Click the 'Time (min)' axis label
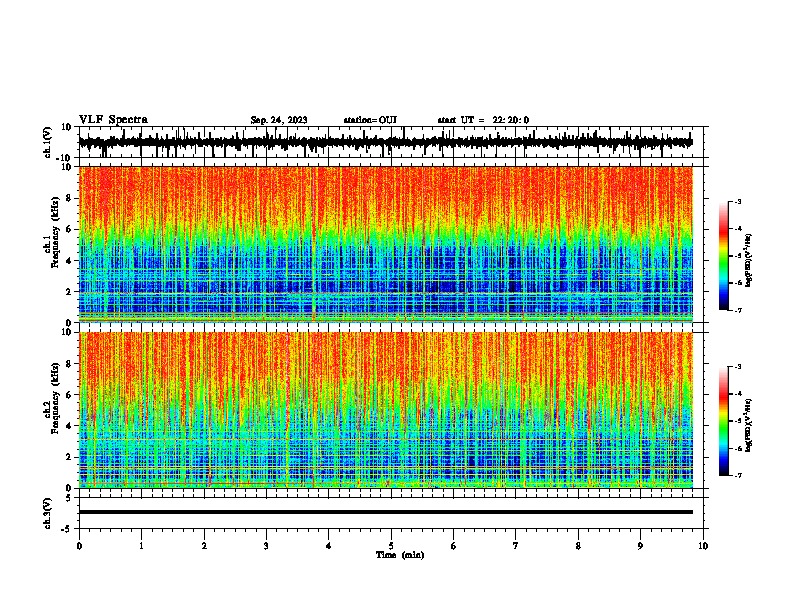 pos(400,555)
